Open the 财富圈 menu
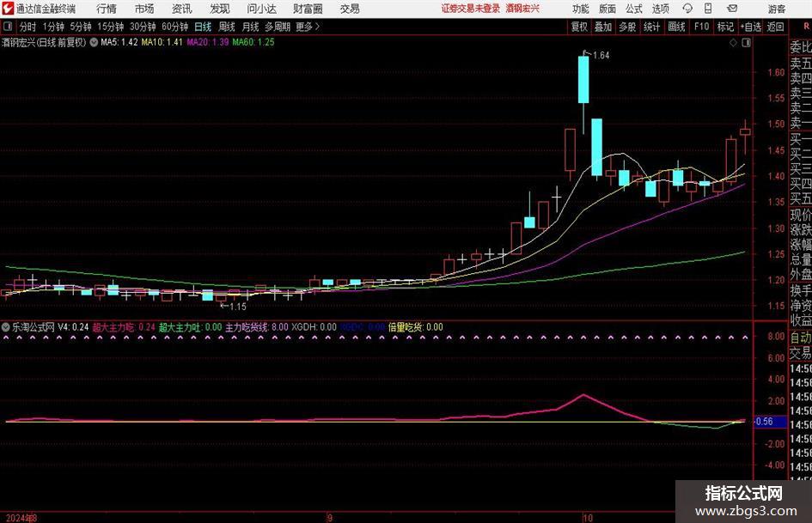 (308, 9)
